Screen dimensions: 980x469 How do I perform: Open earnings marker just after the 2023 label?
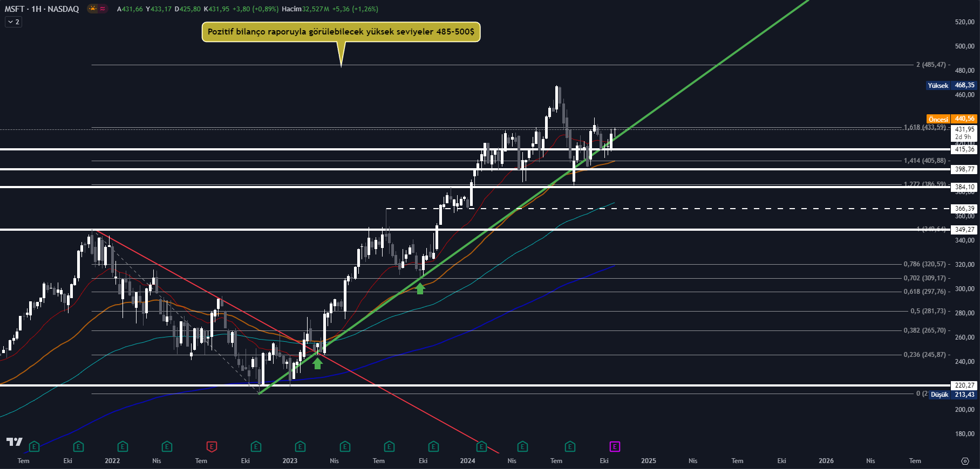coord(300,446)
